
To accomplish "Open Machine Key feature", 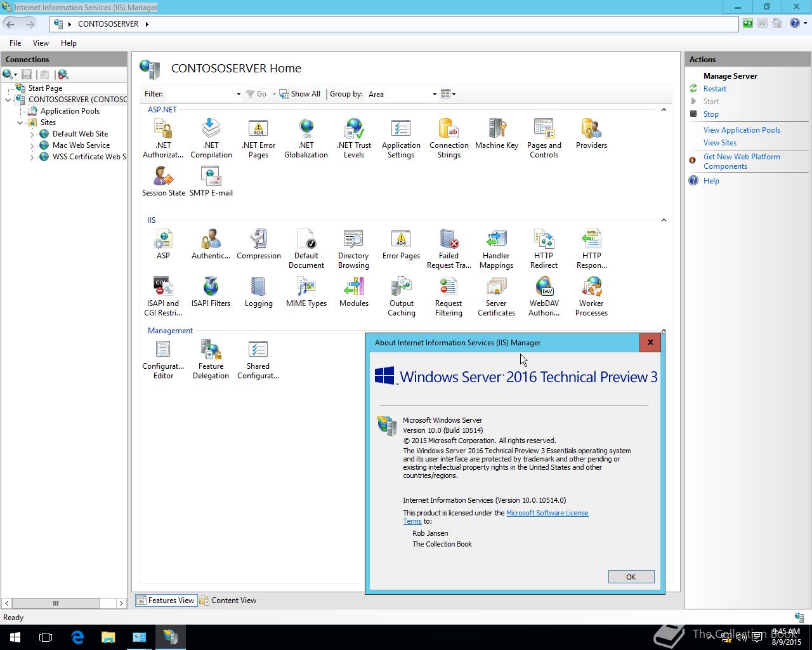I will [x=496, y=134].
